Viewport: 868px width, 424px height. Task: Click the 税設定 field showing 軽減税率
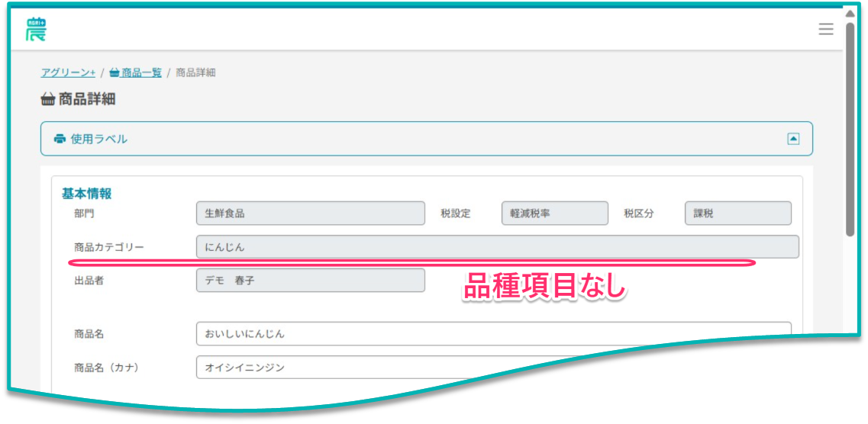(x=554, y=214)
